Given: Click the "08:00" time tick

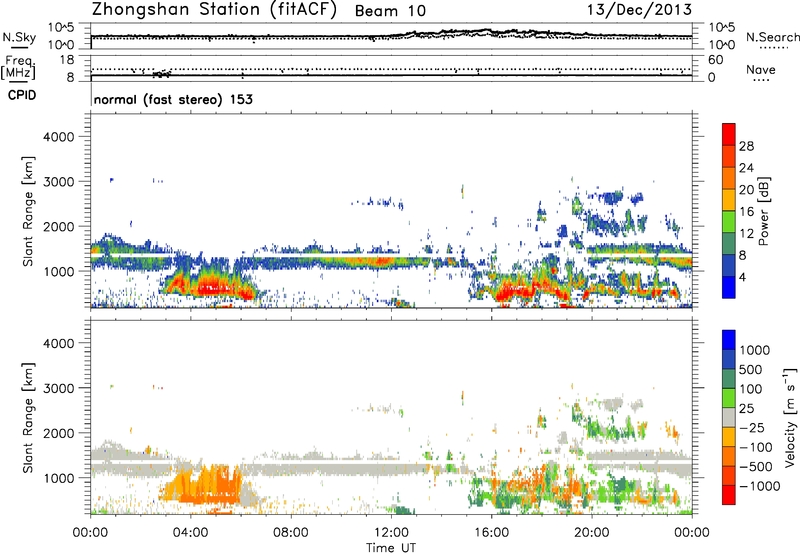Looking at the screenshot, I should click(x=291, y=533).
